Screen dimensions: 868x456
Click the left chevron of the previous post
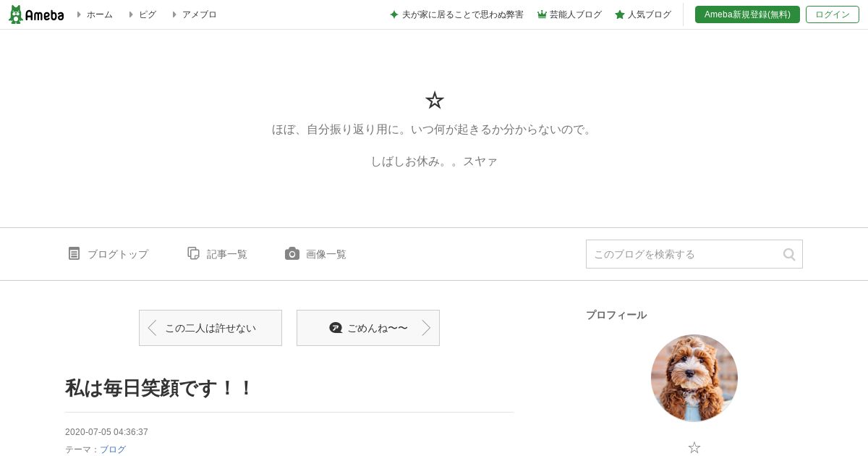[x=152, y=328]
